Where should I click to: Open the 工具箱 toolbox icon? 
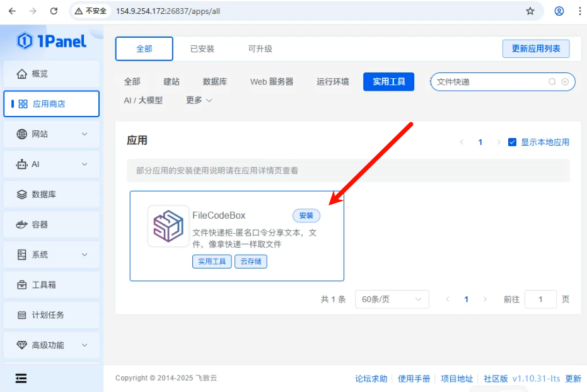pos(21,285)
